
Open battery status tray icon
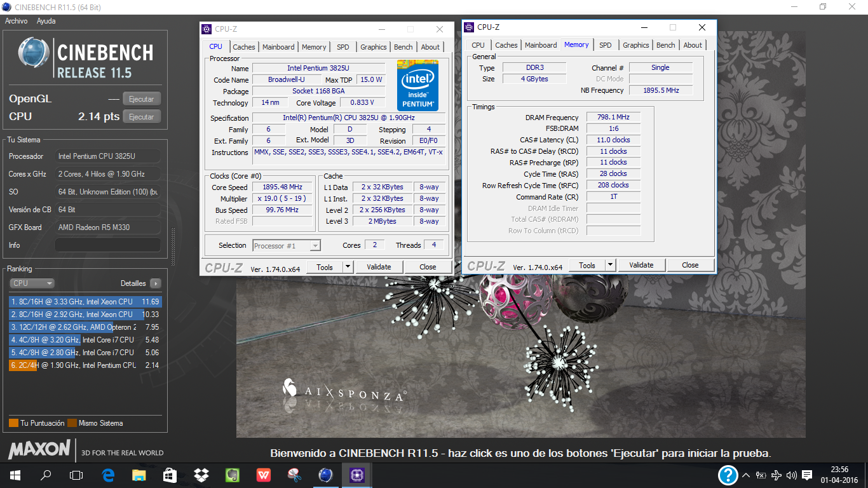tap(761, 475)
